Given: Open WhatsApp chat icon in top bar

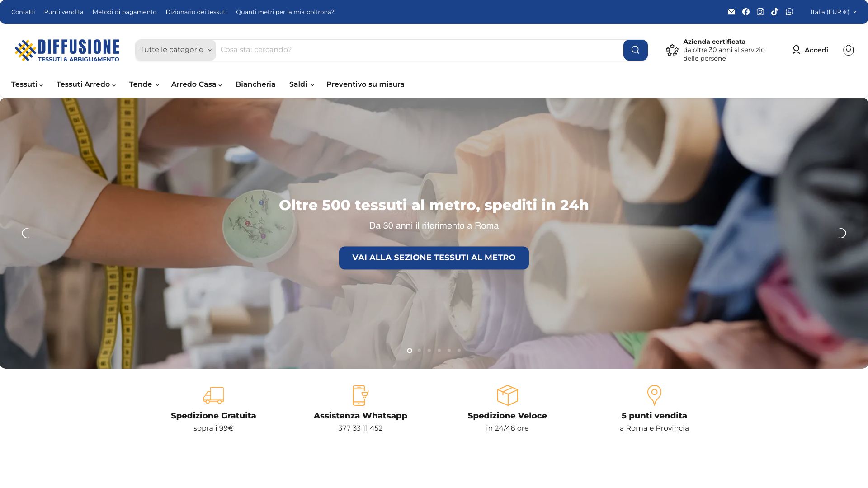Looking at the screenshot, I should pyautogui.click(x=789, y=12).
